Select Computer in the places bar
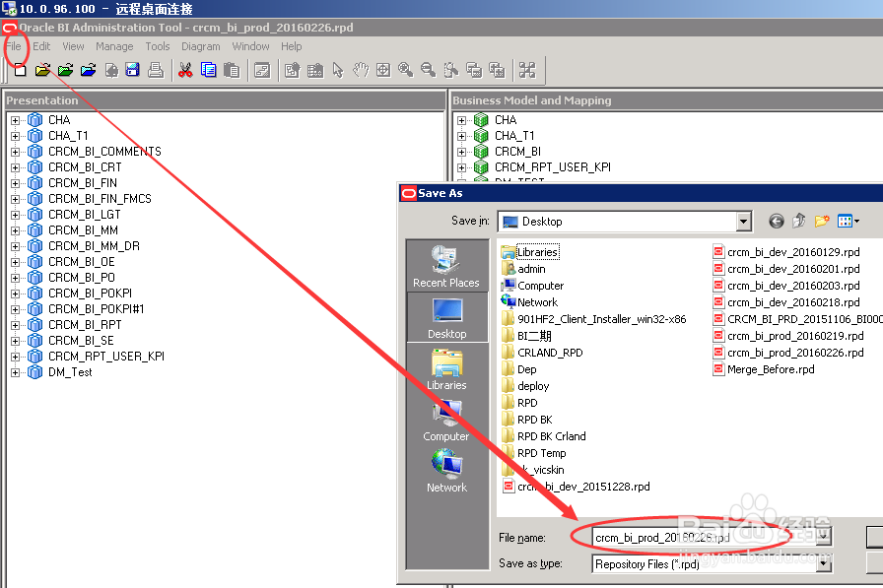 pos(446,421)
